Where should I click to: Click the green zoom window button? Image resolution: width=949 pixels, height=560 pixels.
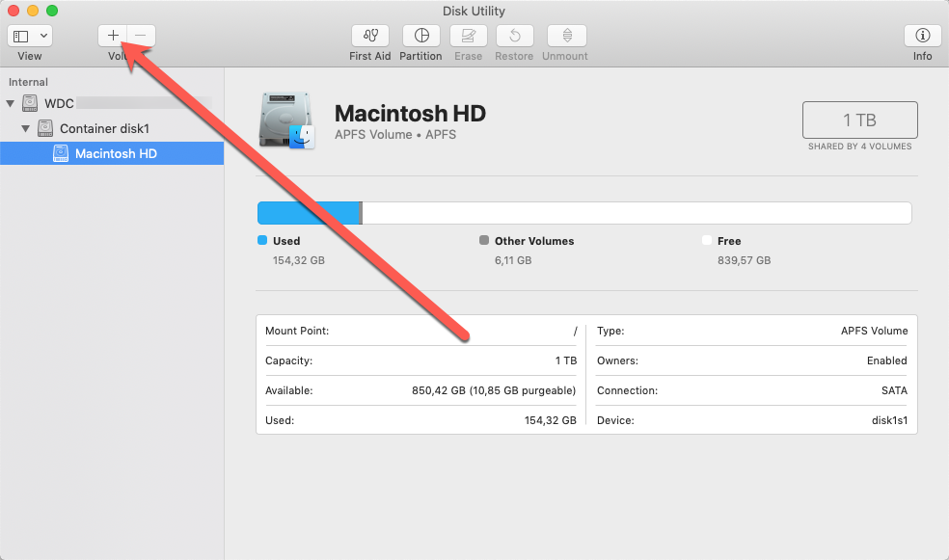pos(52,11)
